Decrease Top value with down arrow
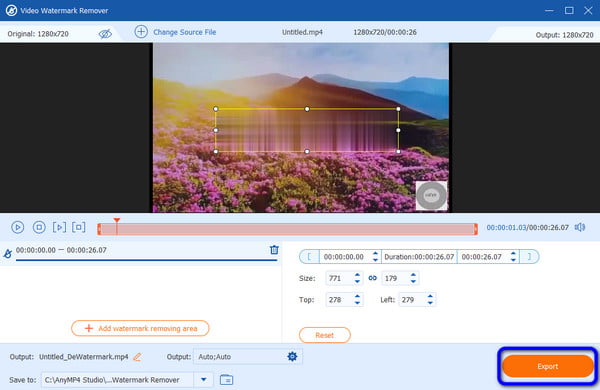 coord(357,303)
